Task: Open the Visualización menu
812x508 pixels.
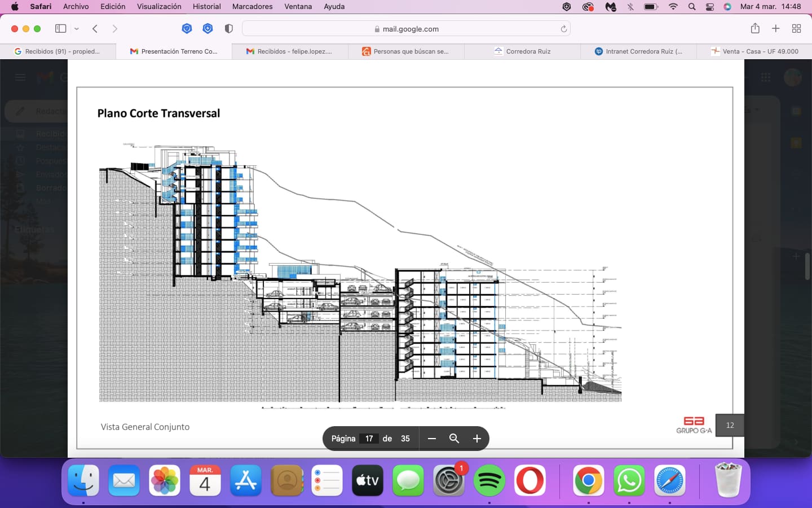Action: point(159,7)
